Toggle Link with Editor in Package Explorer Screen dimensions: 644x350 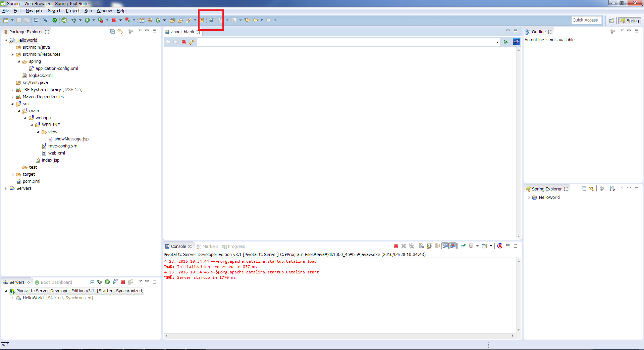[120, 32]
